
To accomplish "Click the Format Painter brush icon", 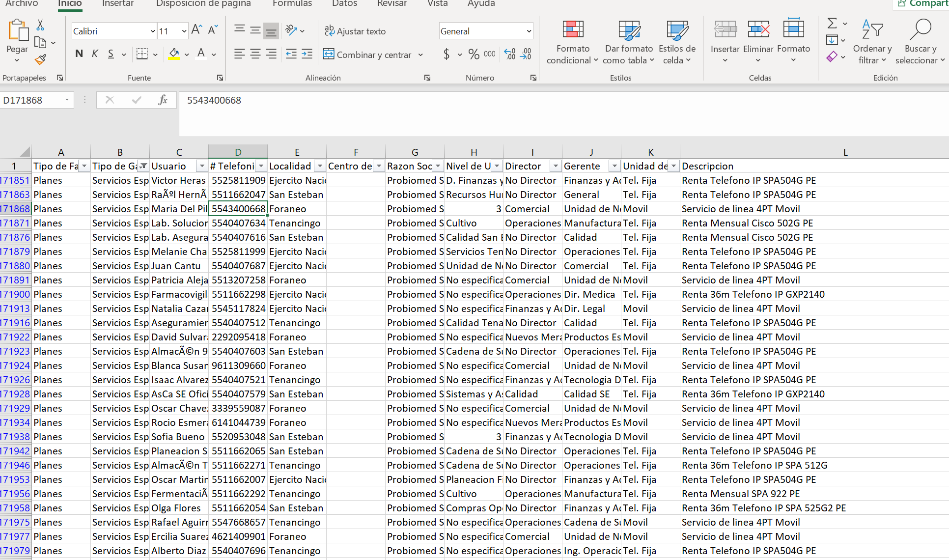I will coord(40,60).
